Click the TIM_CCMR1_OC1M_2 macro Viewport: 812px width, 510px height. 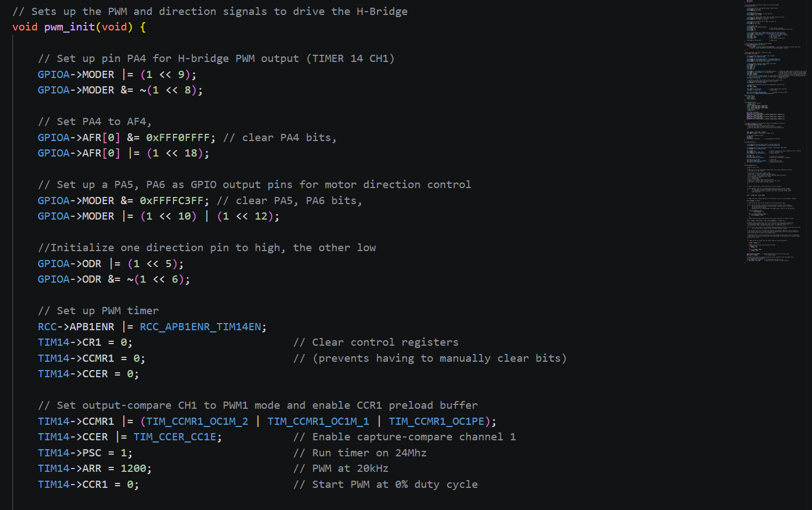click(197, 421)
